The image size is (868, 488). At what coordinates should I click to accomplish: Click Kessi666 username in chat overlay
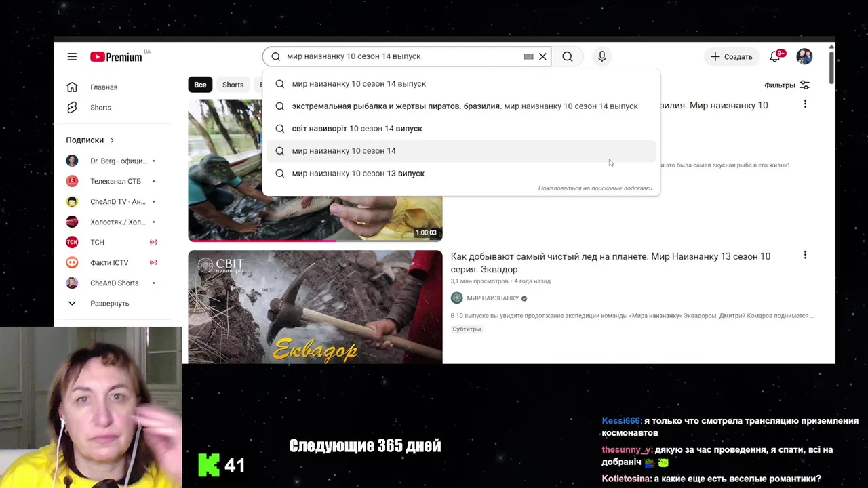click(x=621, y=421)
